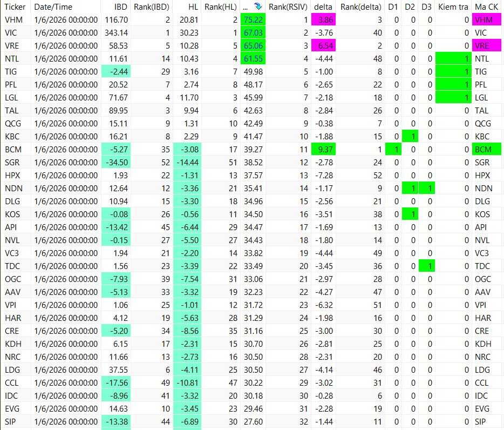The height and width of the screenshot is (430, 504).
Task: Click the green Kiem tra cell in LGL row
Action: tap(453, 98)
